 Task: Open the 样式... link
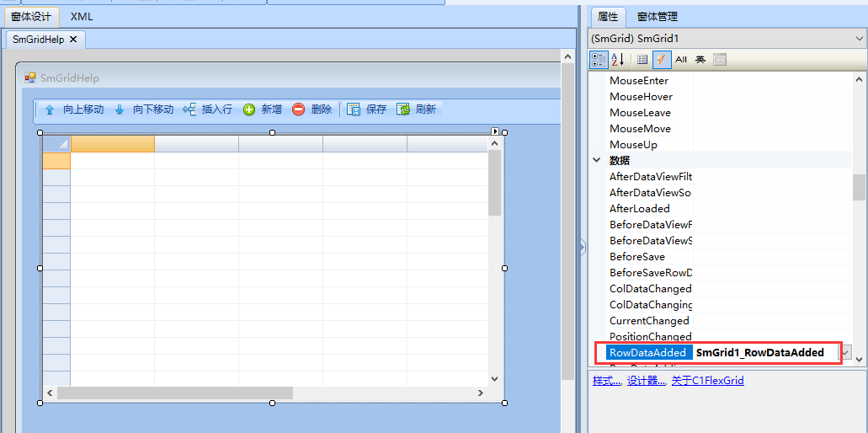click(607, 381)
